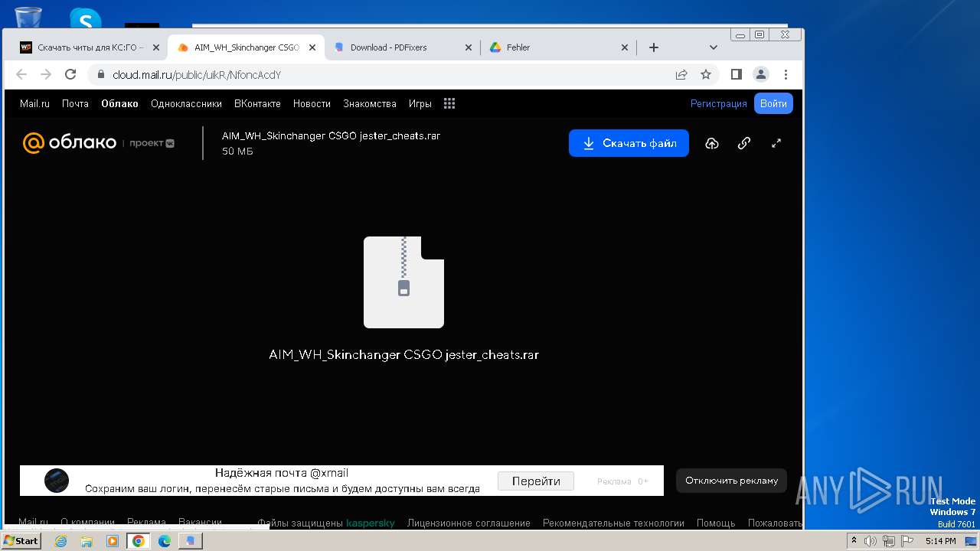Open the Новости link
This screenshot has height=551, width=980.
tap(312, 103)
